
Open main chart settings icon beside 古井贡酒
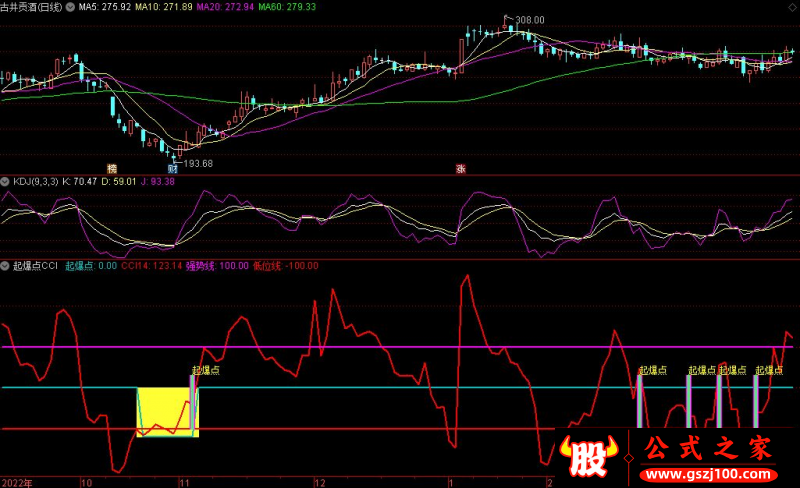pyautogui.click(x=69, y=7)
